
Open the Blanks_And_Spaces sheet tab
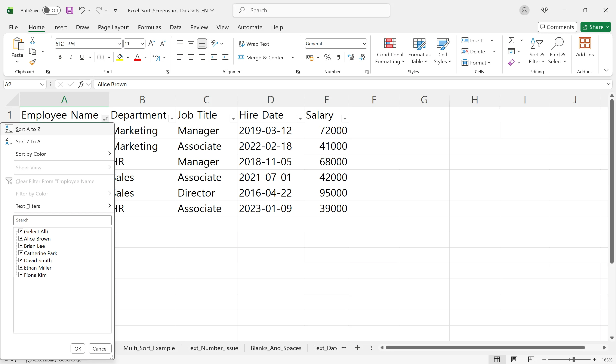click(276, 348)
